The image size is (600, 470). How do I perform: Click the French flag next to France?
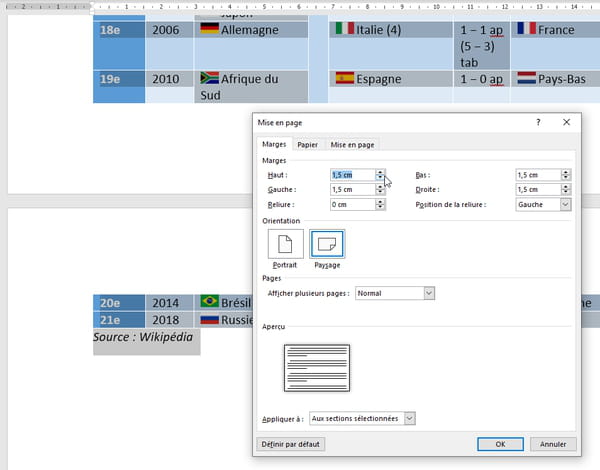coord(527,28)
